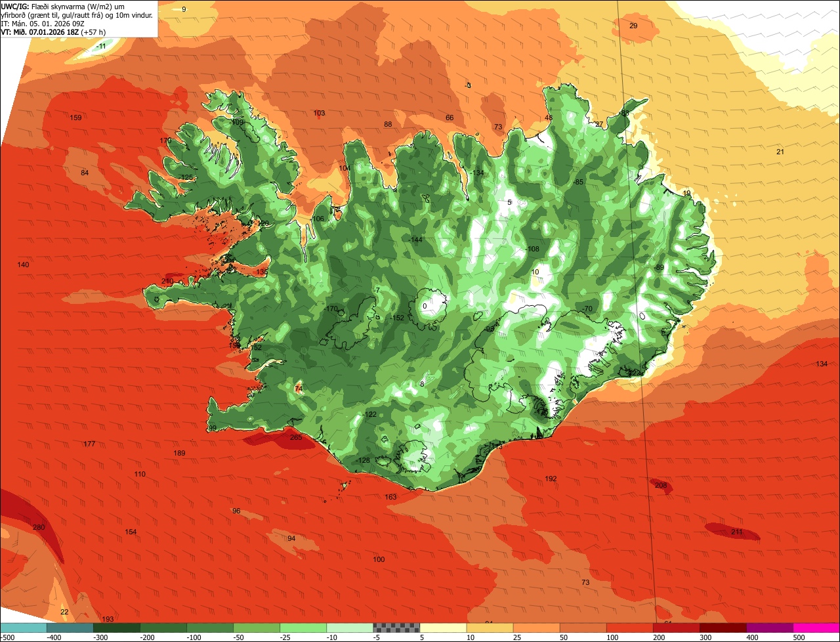Click the map value '-11' near the top left
Image resolution: width=840 pixels, height=642 pixels.
(100, 47)
